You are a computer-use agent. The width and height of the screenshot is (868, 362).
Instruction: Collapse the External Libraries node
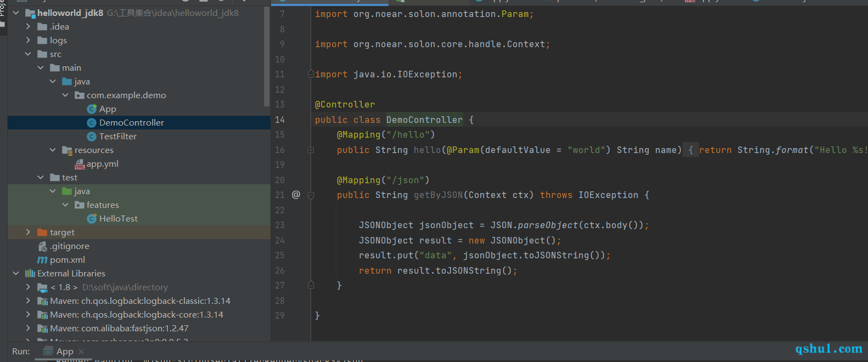16,273
